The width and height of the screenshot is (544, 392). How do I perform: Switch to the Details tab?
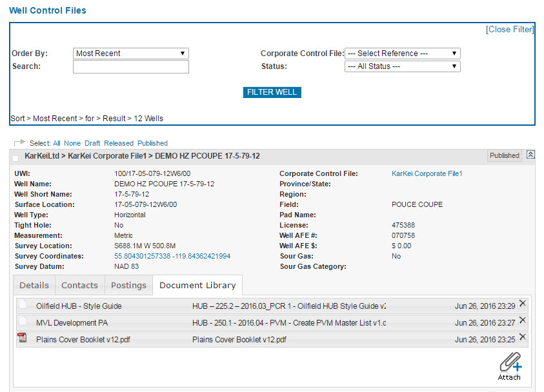pyautogui.click(x=34, y=285)
